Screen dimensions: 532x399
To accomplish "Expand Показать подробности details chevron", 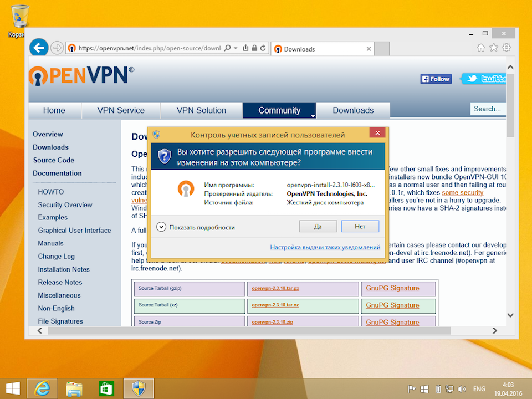I will point(161,227).
